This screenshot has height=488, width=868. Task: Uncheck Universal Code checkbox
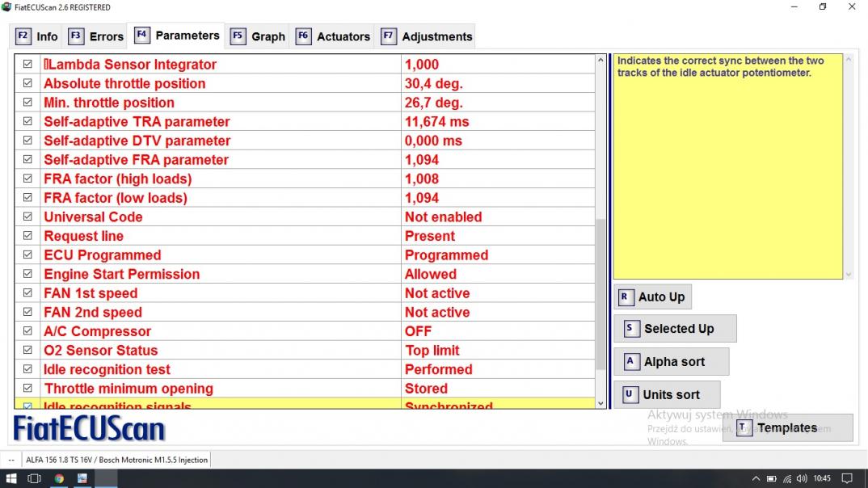(x=27, y=217)
